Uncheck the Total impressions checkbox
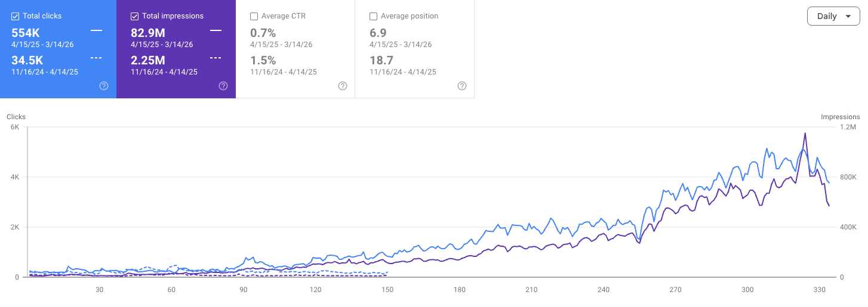The height and width of the screenshot is (307, 868). 135,16
